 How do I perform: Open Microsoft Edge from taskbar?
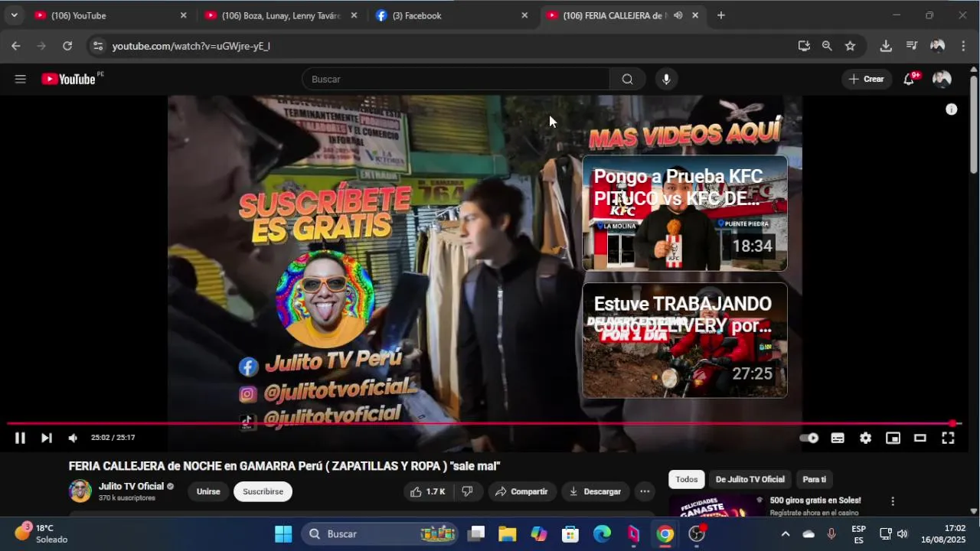pyautogui.click(x=603, y=534)
